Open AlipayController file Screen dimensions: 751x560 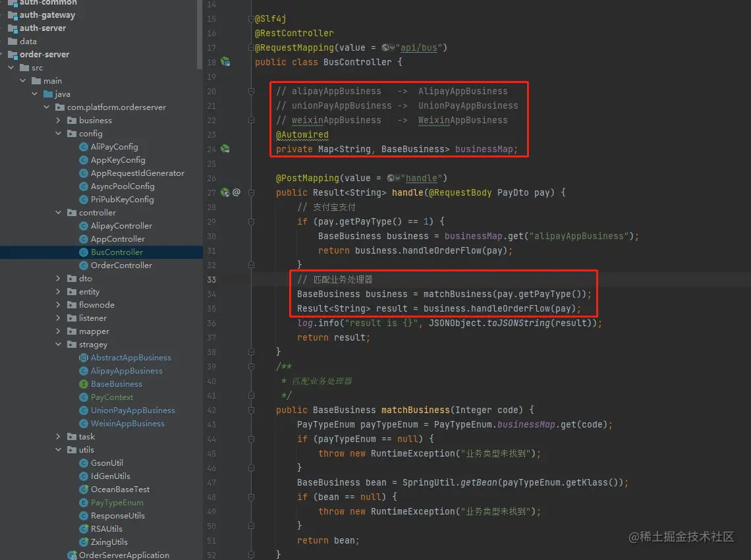tap(121, 226)
